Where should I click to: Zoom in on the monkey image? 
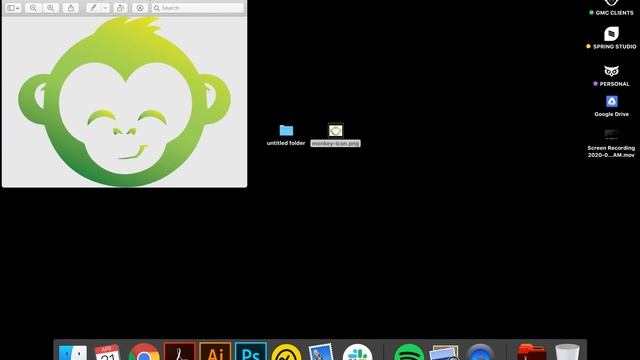[x=51, y=8]
